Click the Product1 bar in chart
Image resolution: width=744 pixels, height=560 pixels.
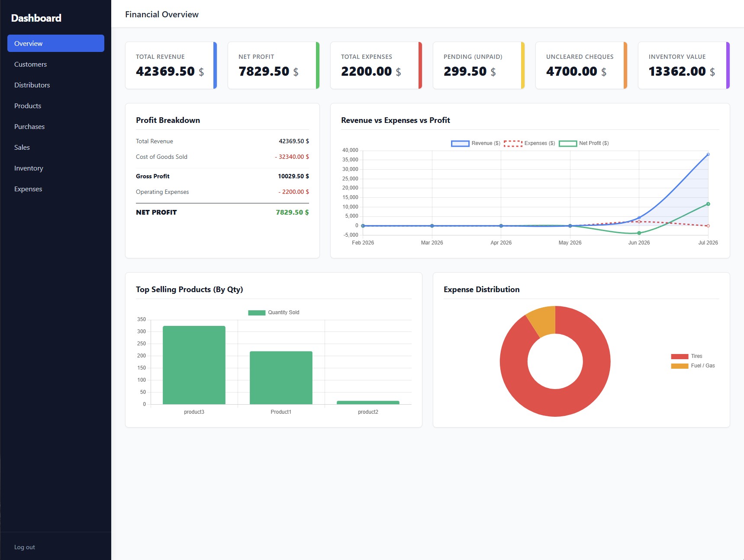point(281,378)
